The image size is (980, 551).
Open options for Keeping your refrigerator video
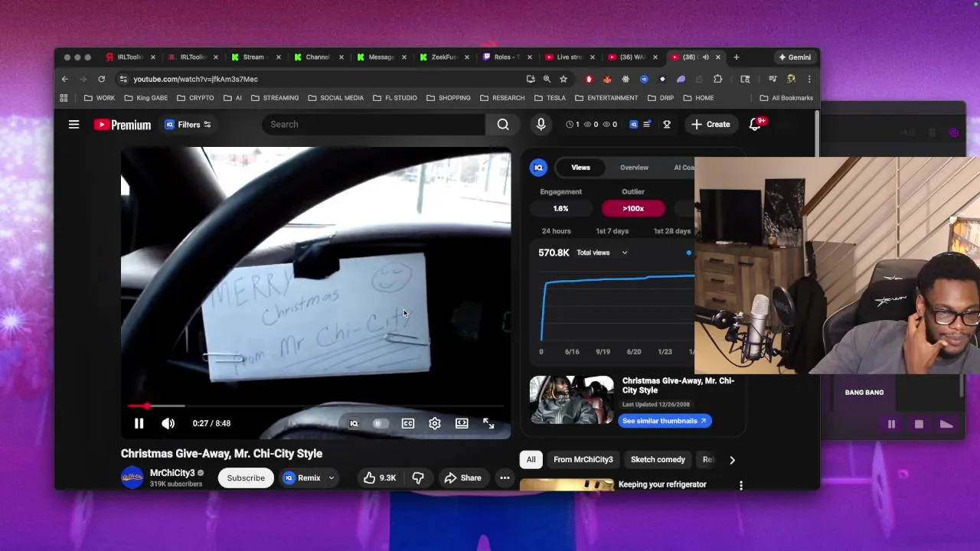tap(740, 485)
